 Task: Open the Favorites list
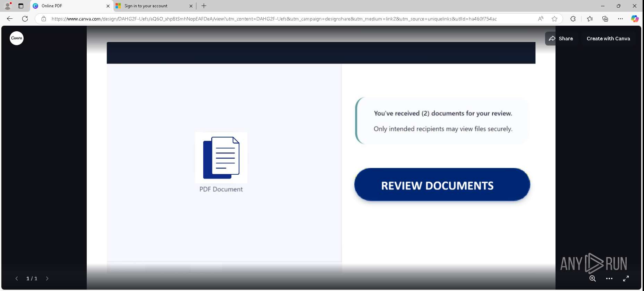[590, 19]
